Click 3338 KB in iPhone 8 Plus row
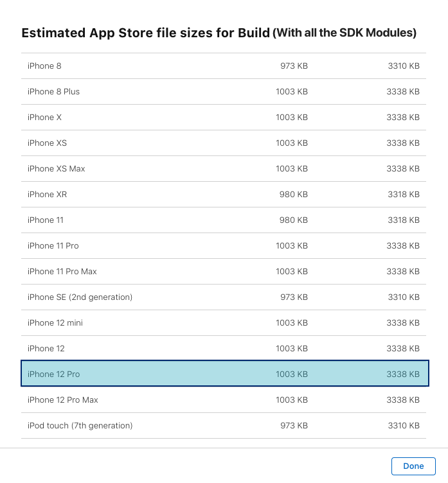The width and height of the screenshot is (448, 483). [x=403, y=91]
